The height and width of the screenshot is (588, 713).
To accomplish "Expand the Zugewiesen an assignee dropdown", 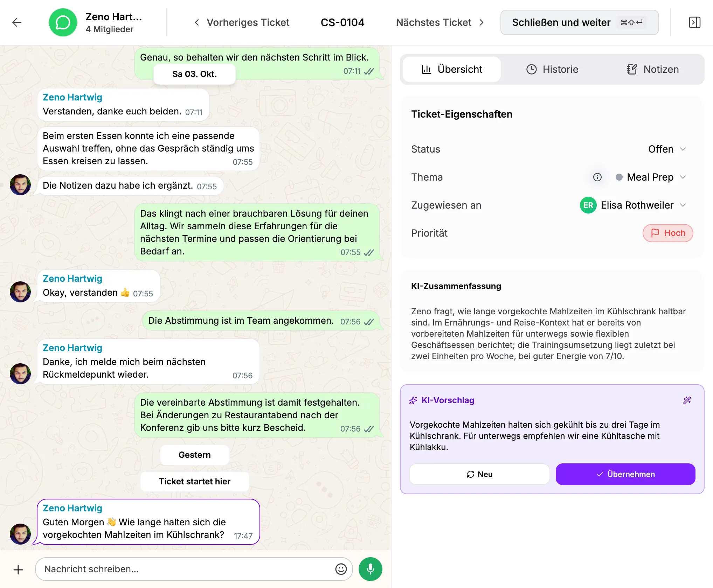I will coord(633,205).
